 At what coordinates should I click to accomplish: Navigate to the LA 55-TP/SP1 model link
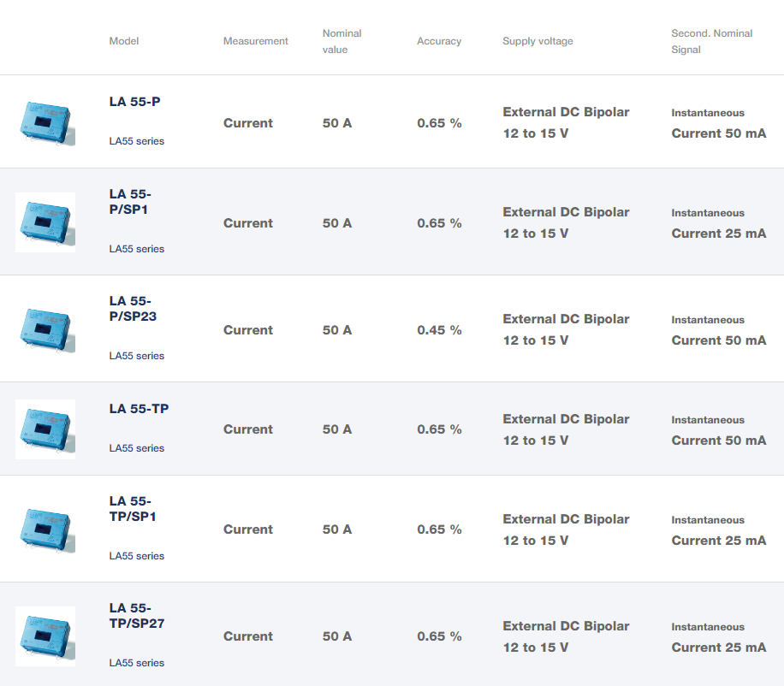pyautogui.click(x=133, y=509)
